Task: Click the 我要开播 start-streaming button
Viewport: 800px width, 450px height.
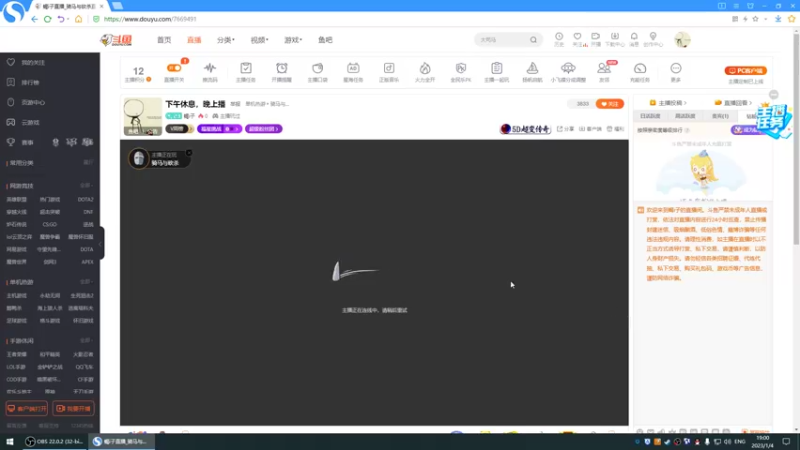Action: (73, 409)
